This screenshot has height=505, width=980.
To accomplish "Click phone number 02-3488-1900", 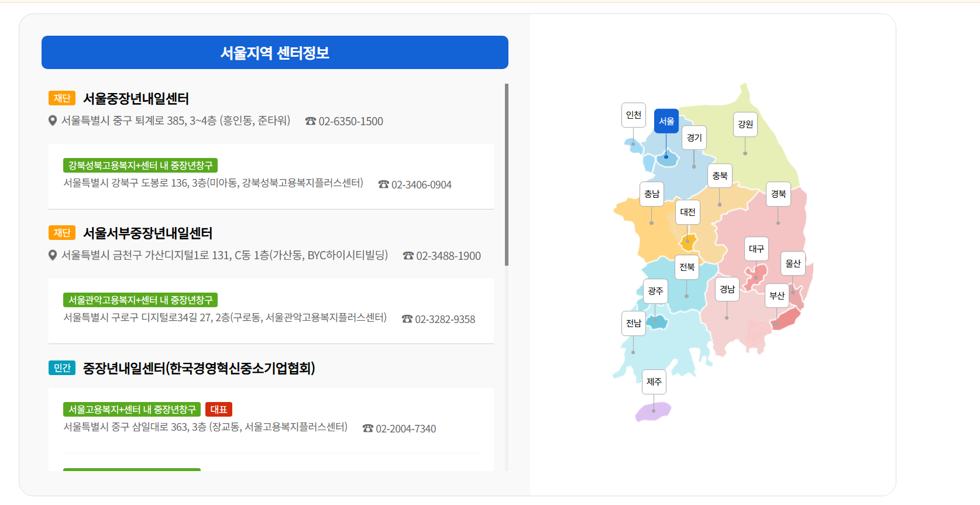I will click(449, 256).
